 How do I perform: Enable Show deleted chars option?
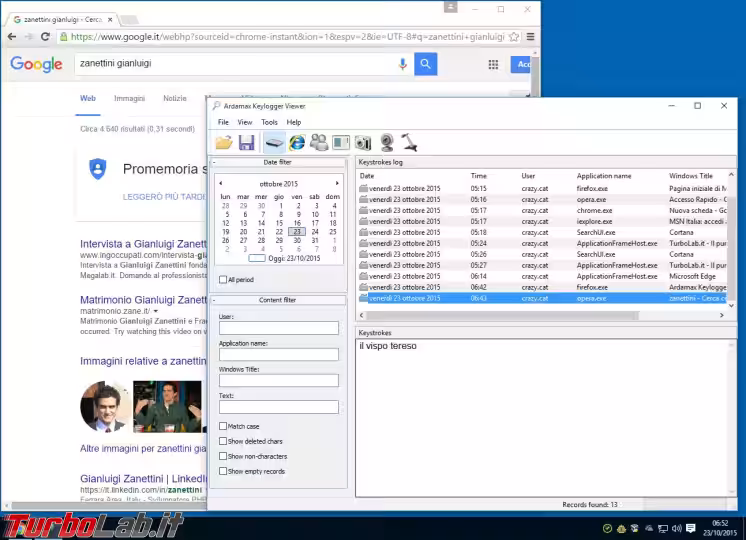click(223, 441)
